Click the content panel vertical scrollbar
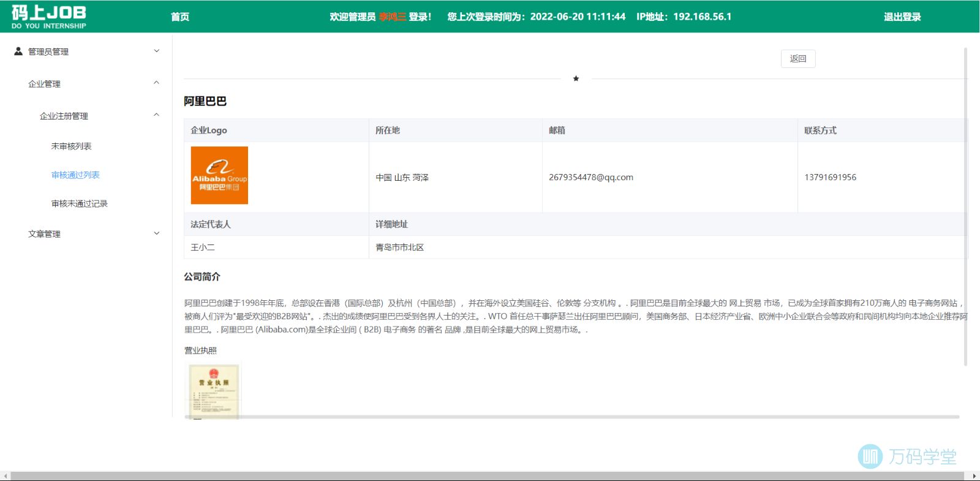 pos(966,206)
